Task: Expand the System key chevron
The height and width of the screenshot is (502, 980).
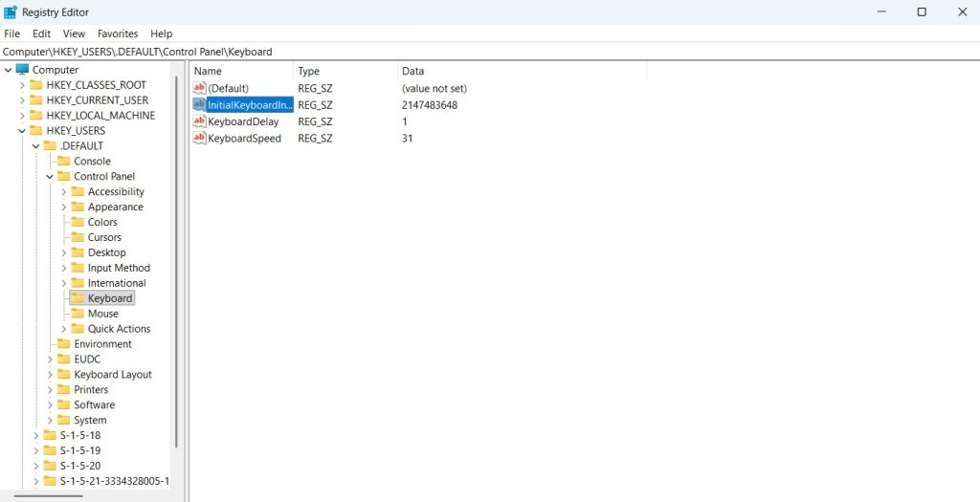Action: pyautogui.click(x=50, y=420)
